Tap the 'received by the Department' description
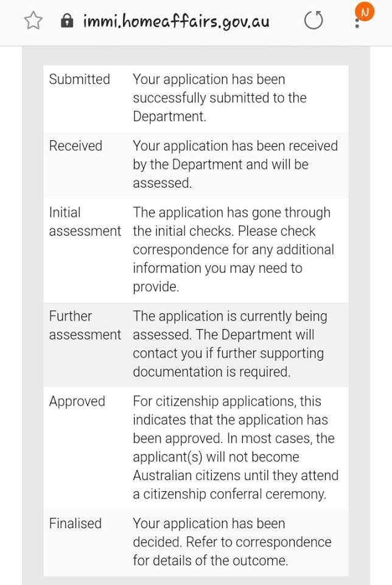 [x=236, y=164]
